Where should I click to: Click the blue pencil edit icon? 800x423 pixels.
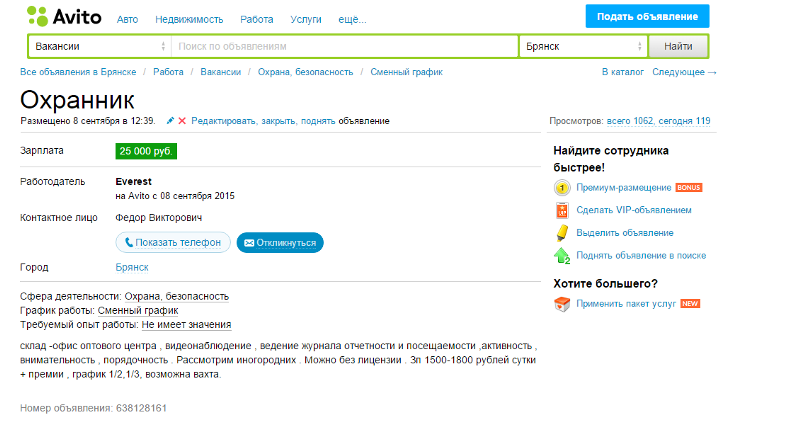pos(170,121)
